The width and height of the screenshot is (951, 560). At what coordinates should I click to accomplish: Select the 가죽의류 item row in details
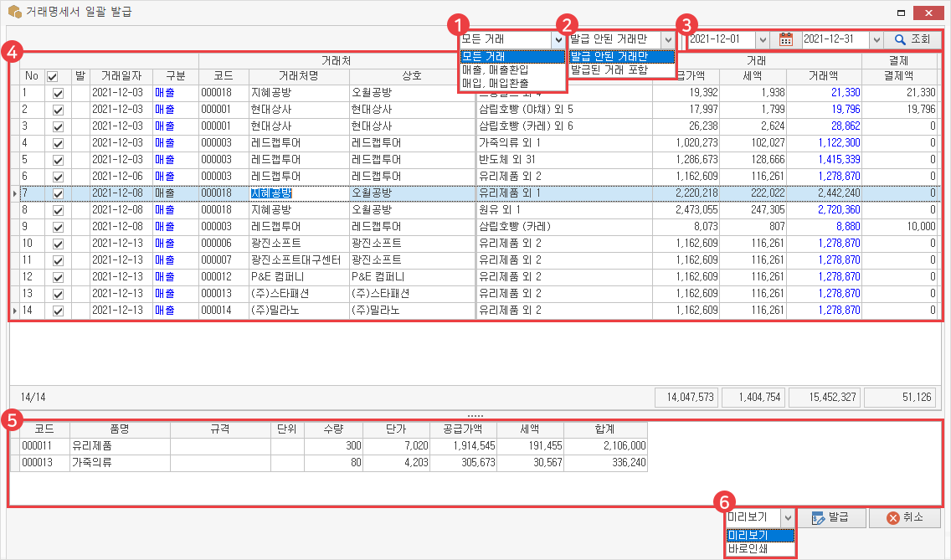tap(329, 463)
